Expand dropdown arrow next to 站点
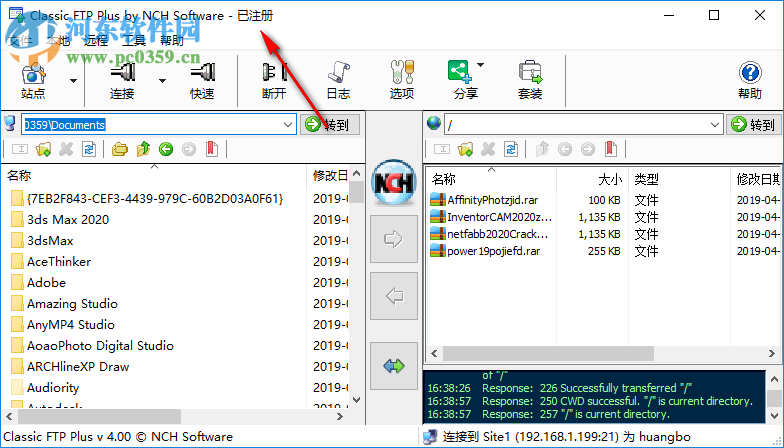784x448 pixels. point(74,80)
